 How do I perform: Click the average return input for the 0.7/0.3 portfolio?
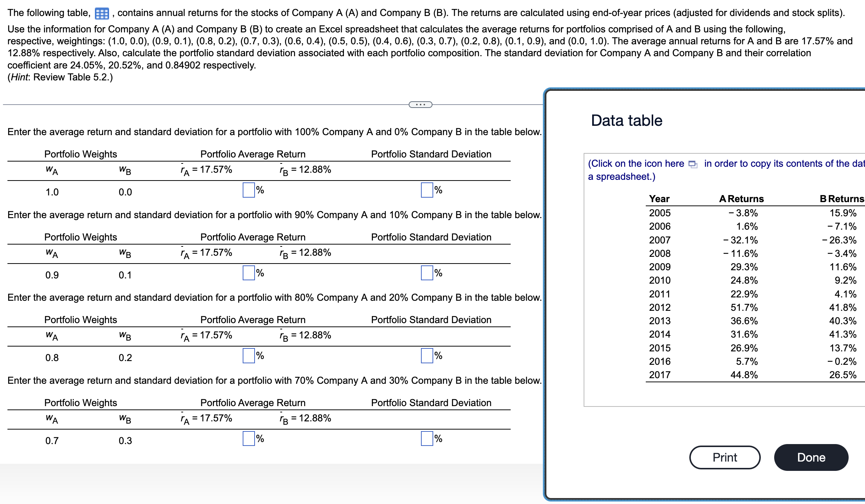tap(248, 439)
